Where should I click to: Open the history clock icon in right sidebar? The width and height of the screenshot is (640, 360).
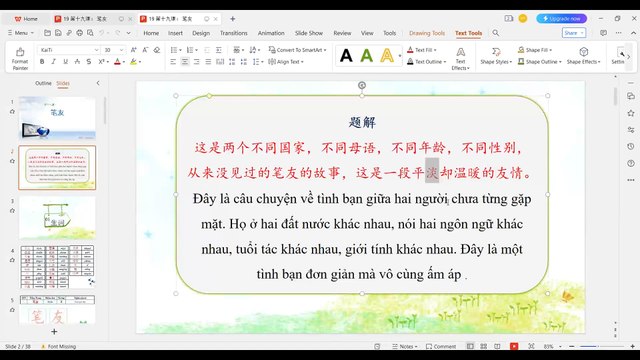(x=631, y=146)
